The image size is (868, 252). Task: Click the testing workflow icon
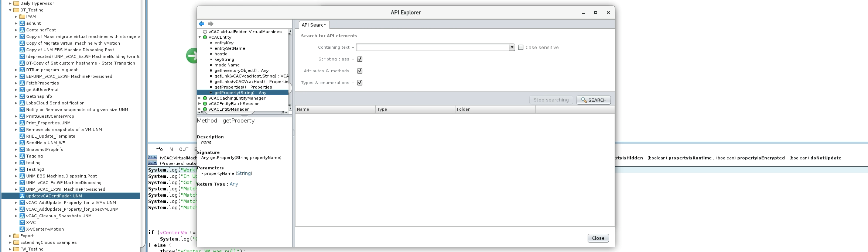tap(22, 163)
